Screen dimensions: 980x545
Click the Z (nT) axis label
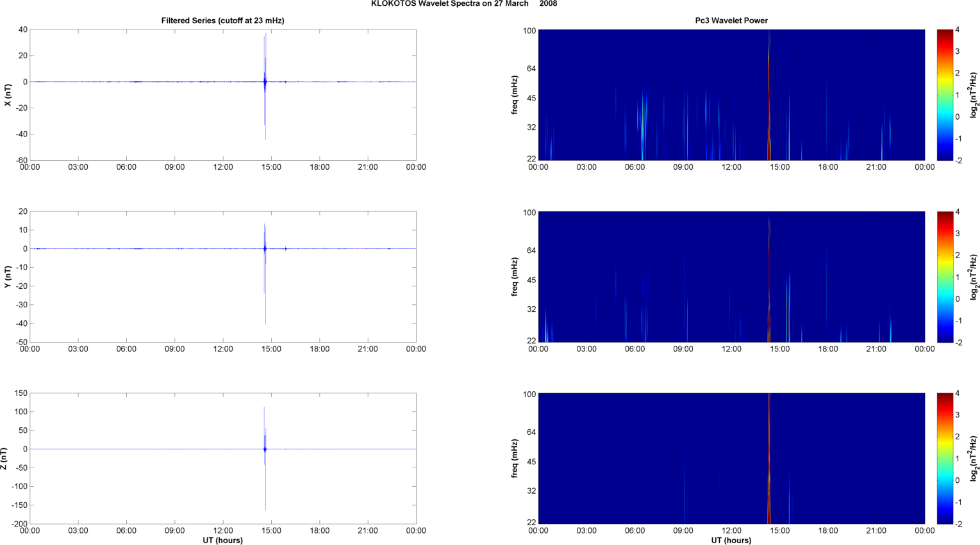(x=4, y=459)
